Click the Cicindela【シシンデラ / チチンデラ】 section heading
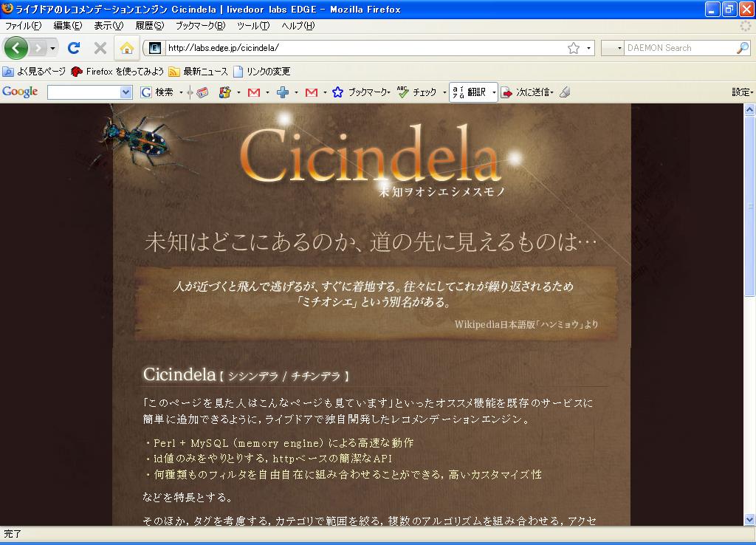The height and width of the screenshot is (545, 756). pos(246,374)
